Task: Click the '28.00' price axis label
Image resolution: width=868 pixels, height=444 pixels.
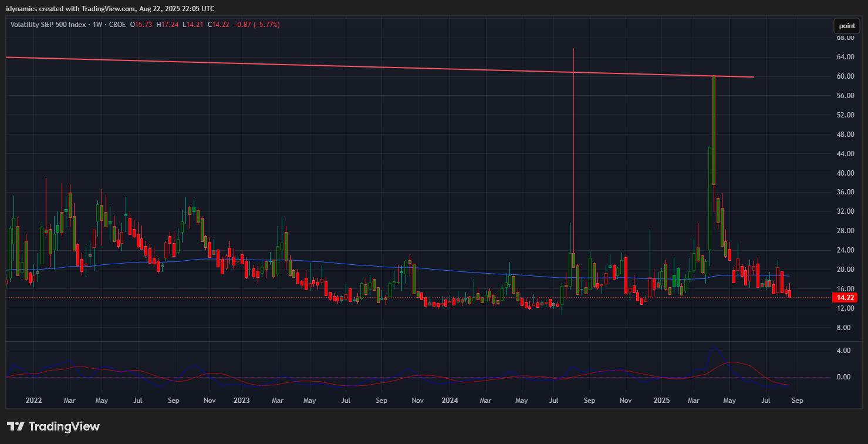Action: point(845,231)
